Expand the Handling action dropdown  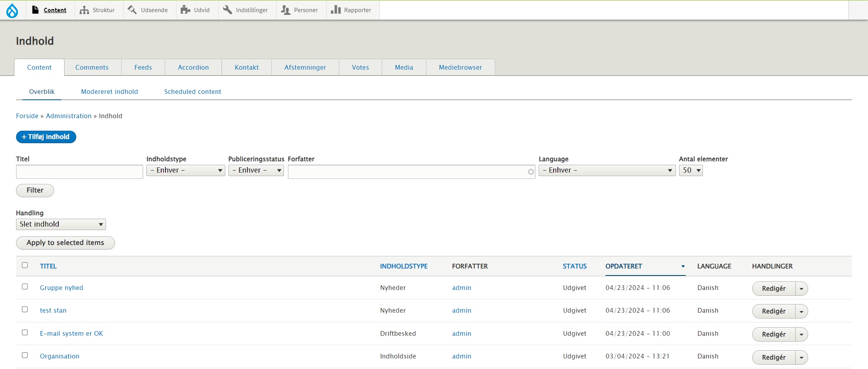61,224
